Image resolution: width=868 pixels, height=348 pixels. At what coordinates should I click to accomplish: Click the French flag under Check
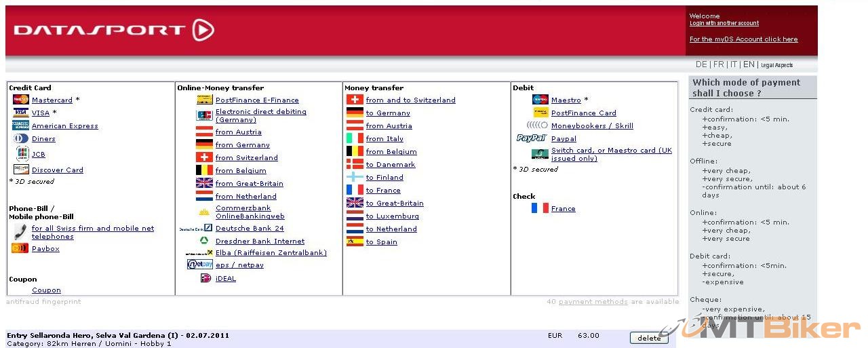540,208
